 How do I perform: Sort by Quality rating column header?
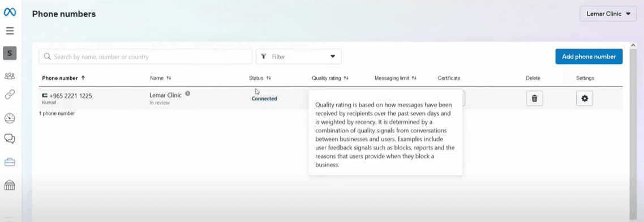pos(330,78)
